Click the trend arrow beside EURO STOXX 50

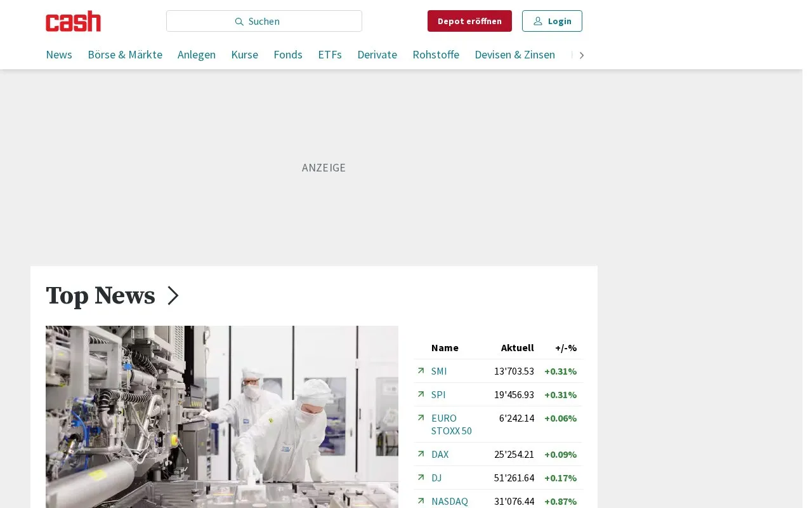click(x=421, y=418)
